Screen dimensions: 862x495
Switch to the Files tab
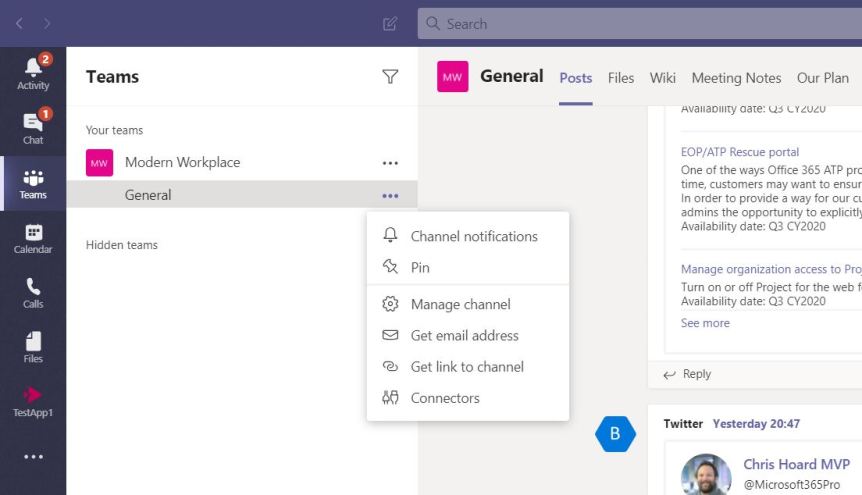[x=621, y=78]
